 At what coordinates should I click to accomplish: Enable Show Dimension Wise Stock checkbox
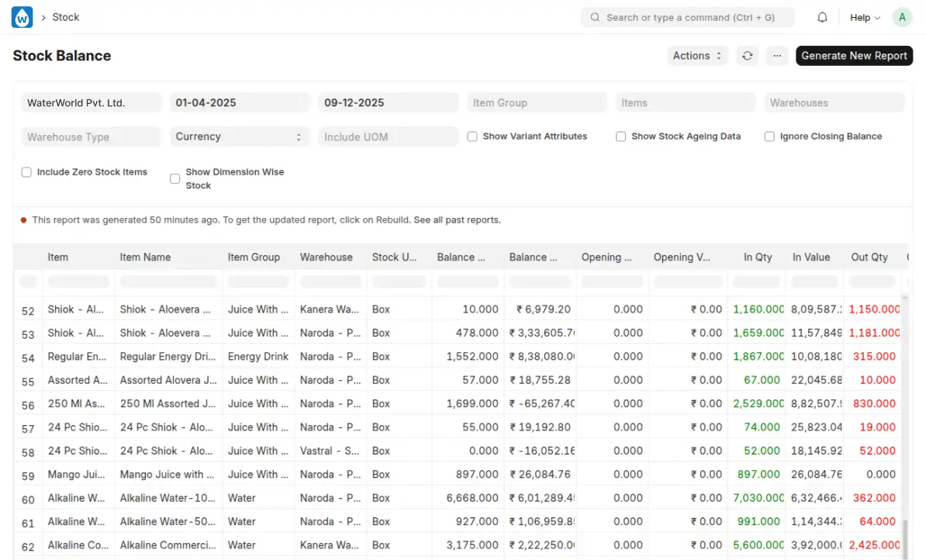point(175,178)
